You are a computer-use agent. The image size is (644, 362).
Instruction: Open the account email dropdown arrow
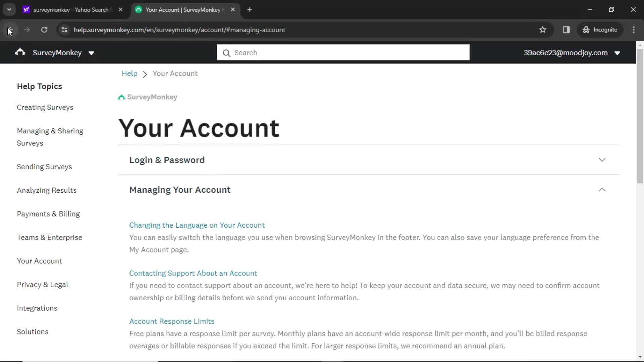point(617,53)
